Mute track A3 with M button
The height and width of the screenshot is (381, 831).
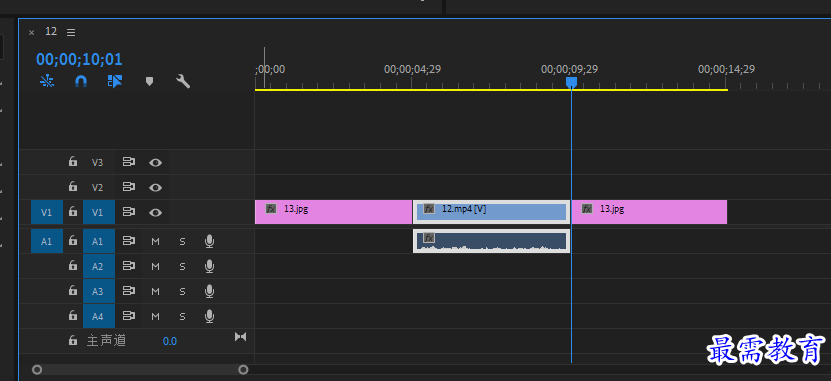[155, 291]
